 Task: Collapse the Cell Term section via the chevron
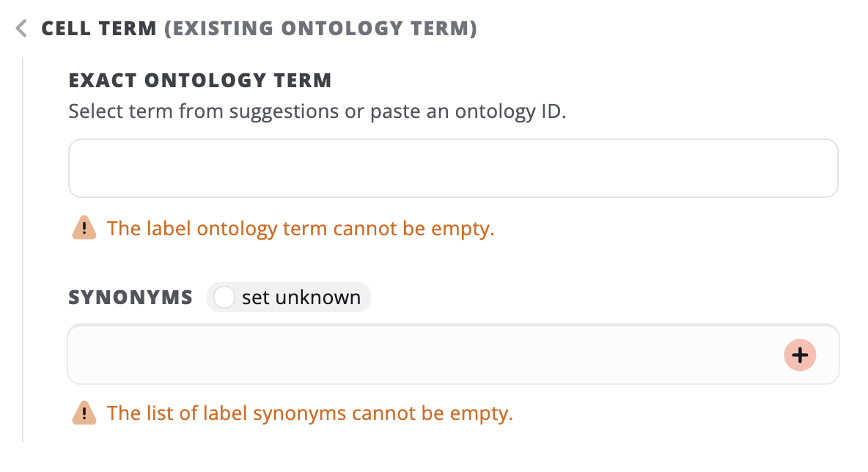click(20, 28)
